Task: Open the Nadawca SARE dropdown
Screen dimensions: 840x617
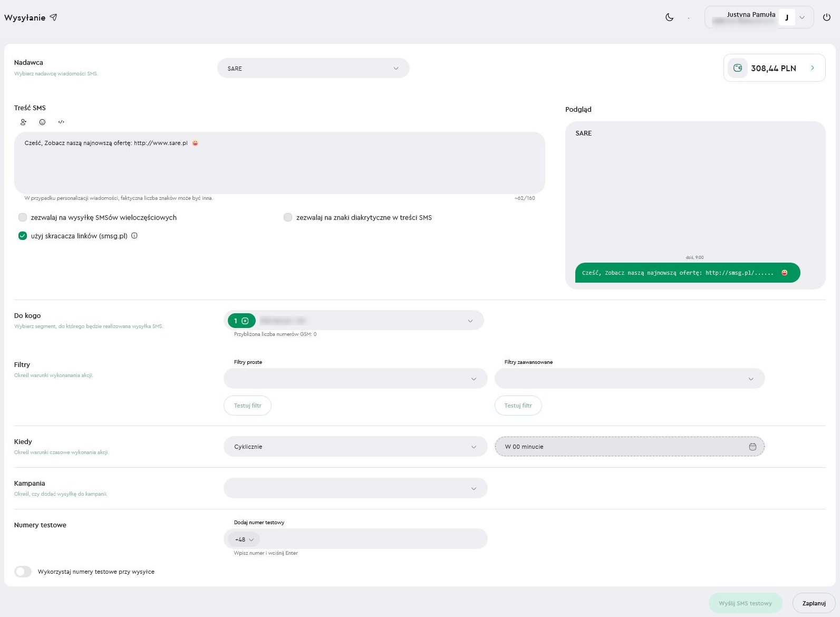Action: [x=313, y=69]
